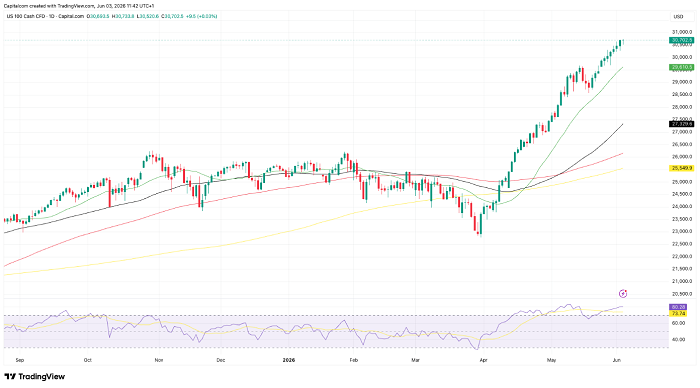Screen dimensions: 700x388
Task: Click the 28,000.0 price axis label
Action: point(682,107)
